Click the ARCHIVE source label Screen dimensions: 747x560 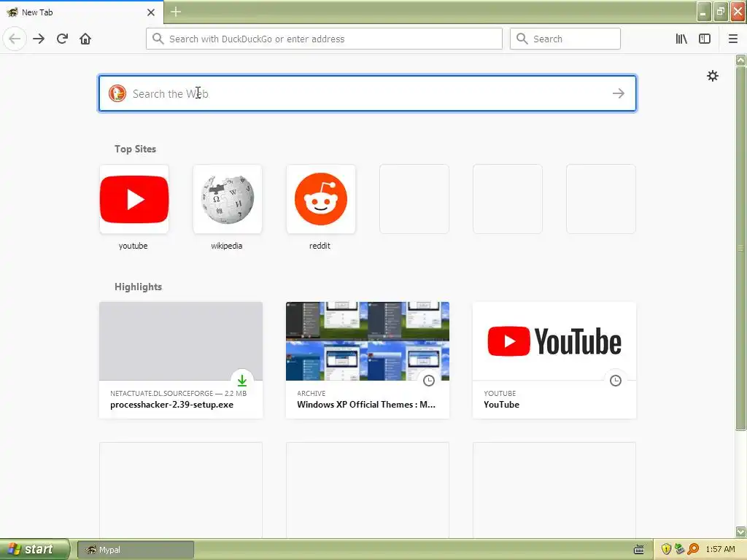point(311,393)
